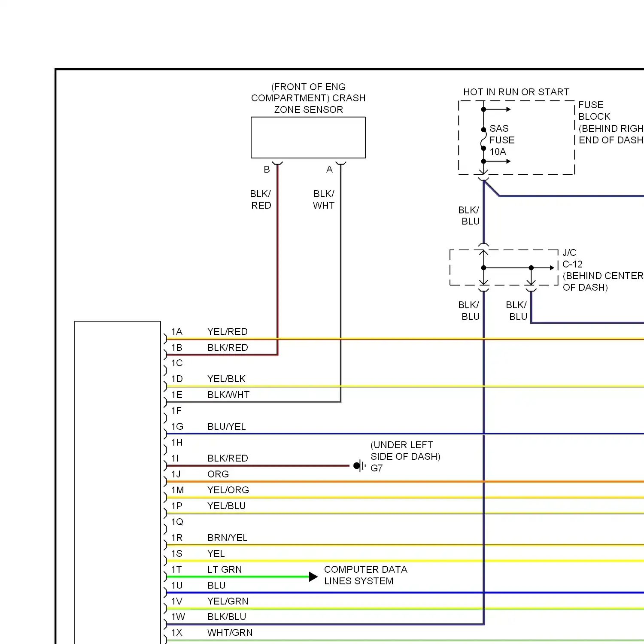The height and width of the screenshot is (644, 644).
Task: Click terminal letter 'B' under the crash sensor
Action: point(267,170)
